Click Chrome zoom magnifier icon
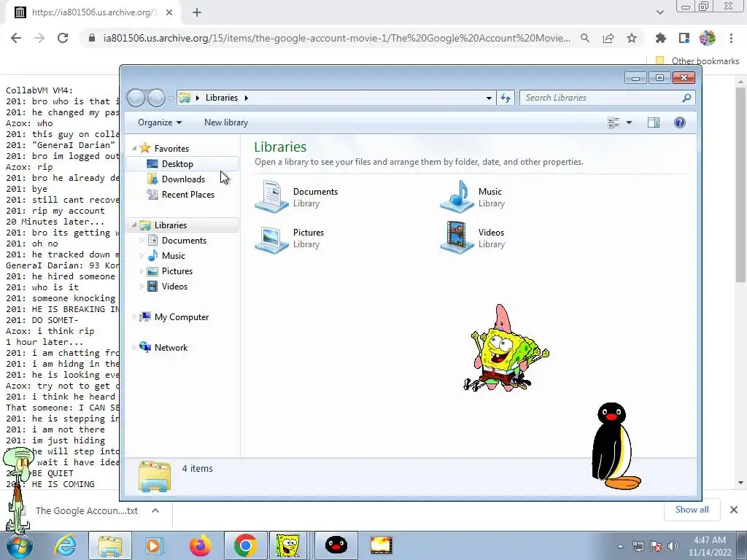 [x=585, y=38]
